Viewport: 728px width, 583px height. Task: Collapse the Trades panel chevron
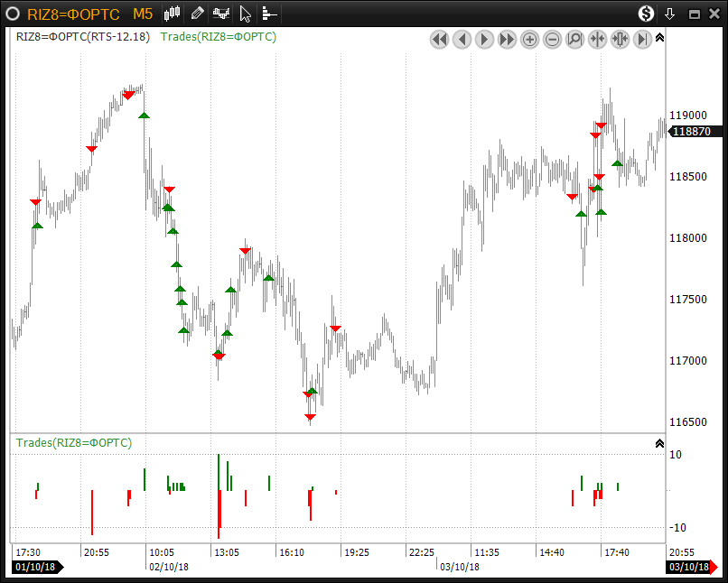(x=659, y=443)
